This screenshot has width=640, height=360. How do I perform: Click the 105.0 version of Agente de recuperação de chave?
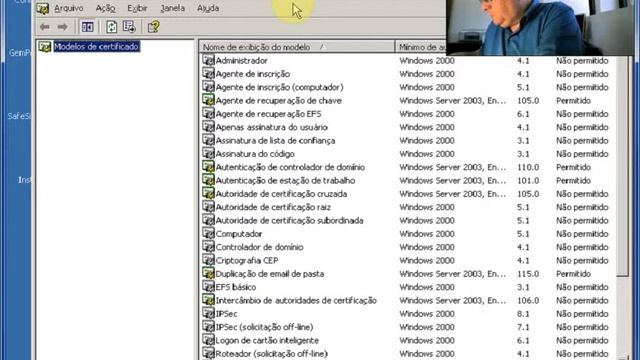(x=528, y=100)
